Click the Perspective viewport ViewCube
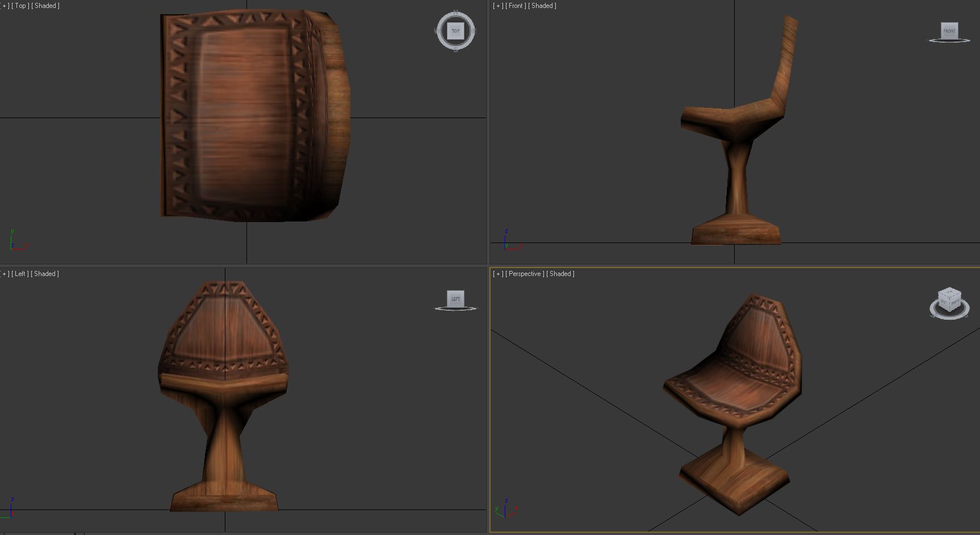 click(x=949, y=299)
